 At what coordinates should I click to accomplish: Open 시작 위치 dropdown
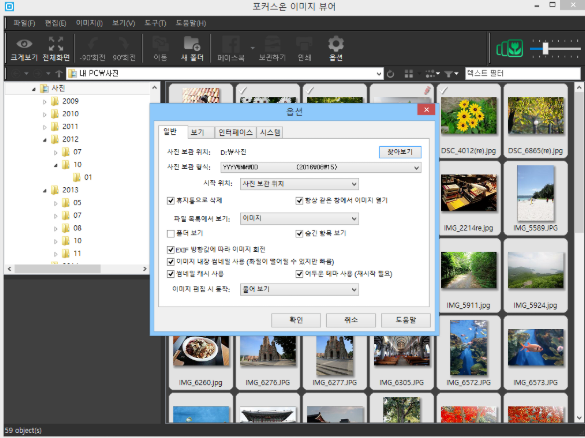(299, 184)
